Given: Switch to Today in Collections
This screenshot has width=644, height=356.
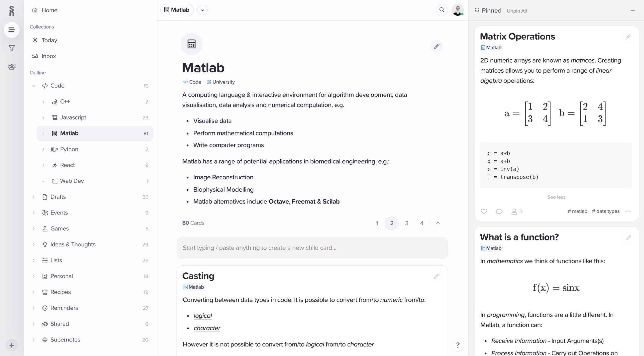Looking at the screenshot, I should pyautogui.click(x=49, y=40).
